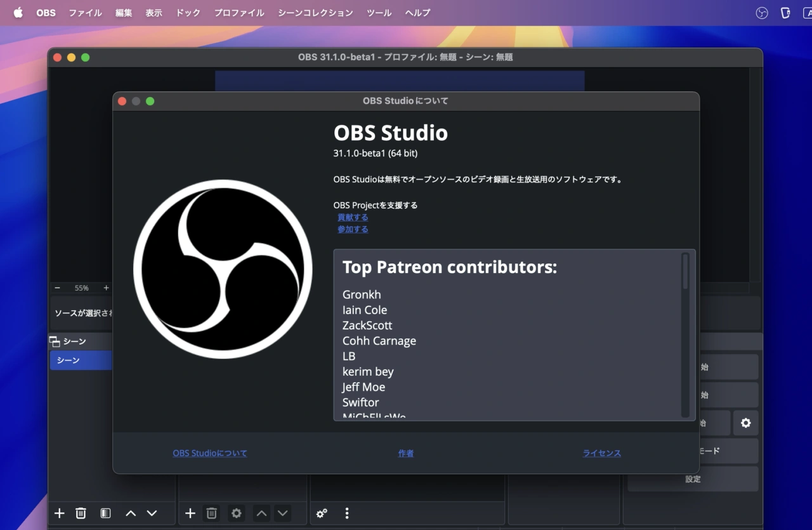
Task: Click the 参加する link
Action: click(353, 229)
